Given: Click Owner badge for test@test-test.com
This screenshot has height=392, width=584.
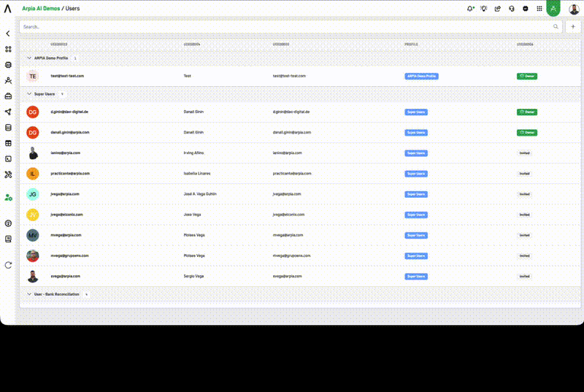Looking at the screenshot, I should click(x=526, y=77).
